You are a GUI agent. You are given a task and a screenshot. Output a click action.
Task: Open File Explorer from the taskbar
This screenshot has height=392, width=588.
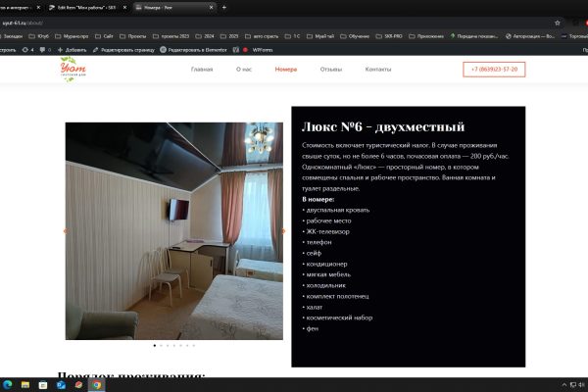click(25, 384)
